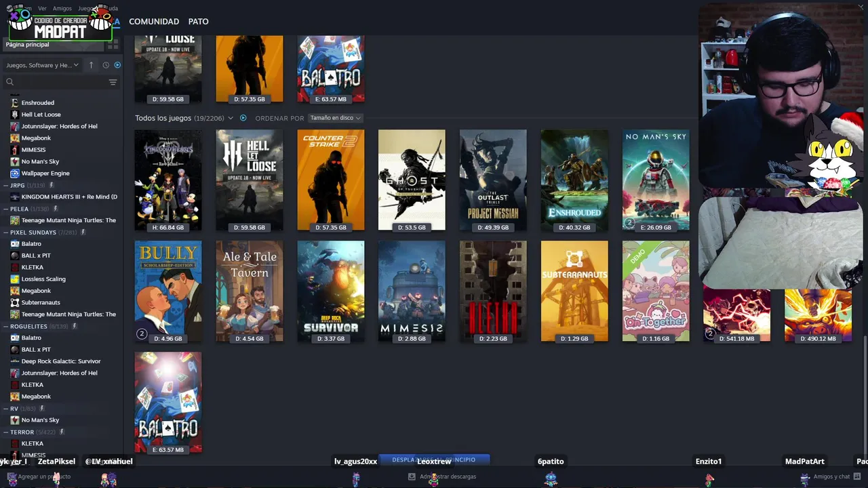
Task: Click the sort-direction up arrow icon
Action: [92, 65]
